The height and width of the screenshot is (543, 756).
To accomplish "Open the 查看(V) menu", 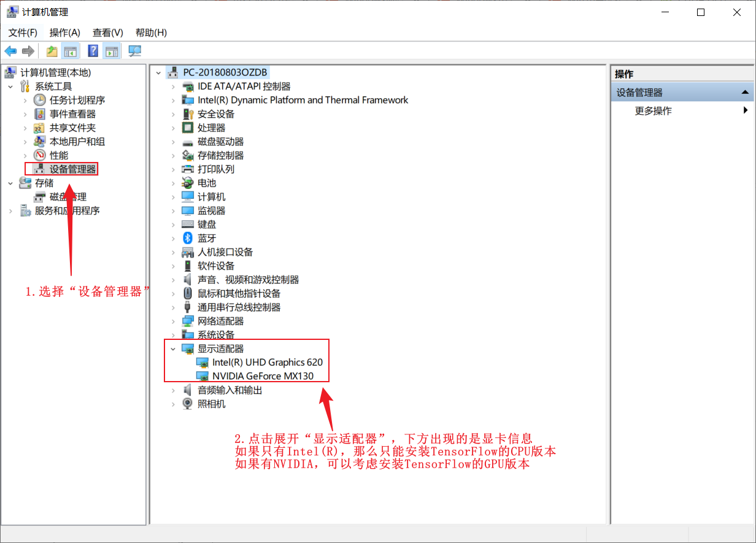I will tap(108, 33).
